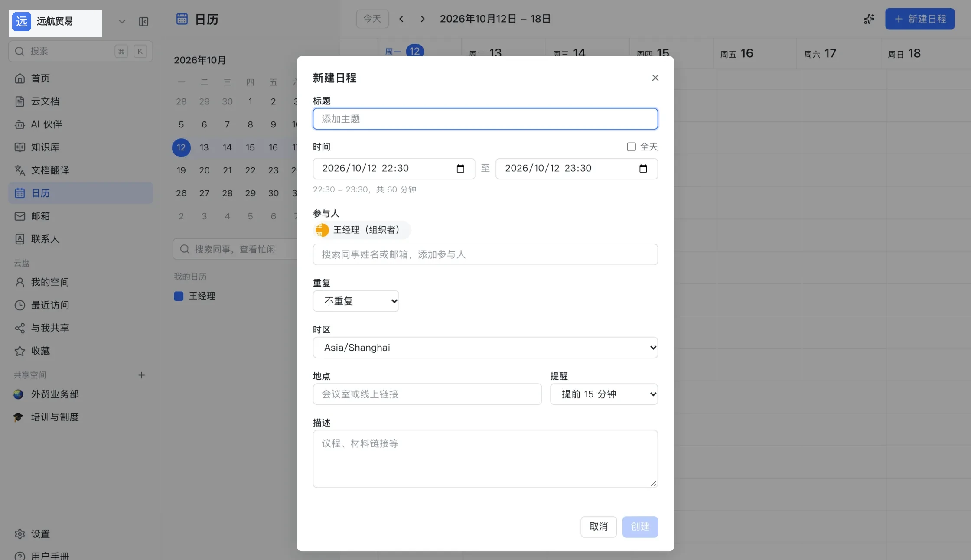This screenshot has width=971, height=560.
Task: Click the 今天 button
Action: [372, 19]
